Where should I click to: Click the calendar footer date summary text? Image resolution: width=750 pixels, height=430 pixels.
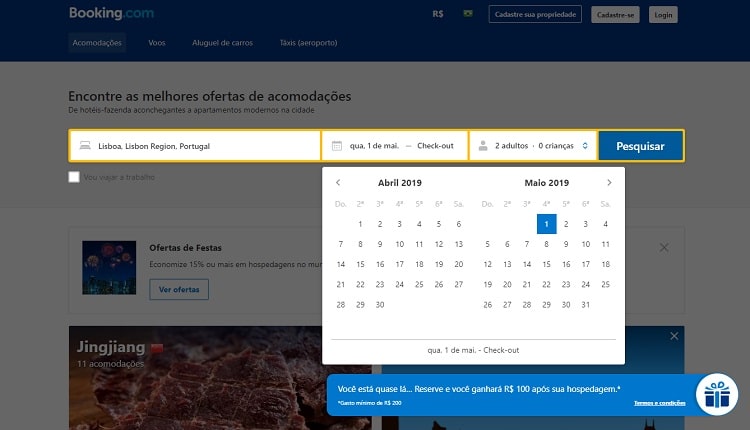pos(473,350)
